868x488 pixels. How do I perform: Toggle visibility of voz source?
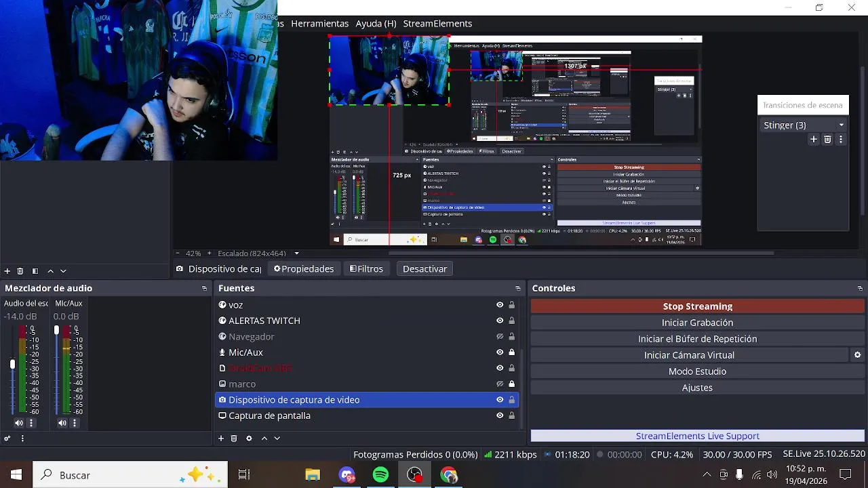500,305
